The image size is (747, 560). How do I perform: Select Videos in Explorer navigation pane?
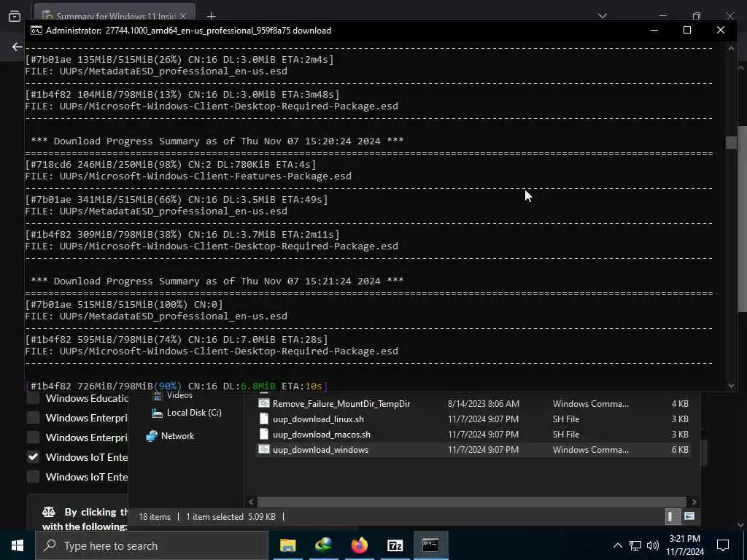[179, 396]
